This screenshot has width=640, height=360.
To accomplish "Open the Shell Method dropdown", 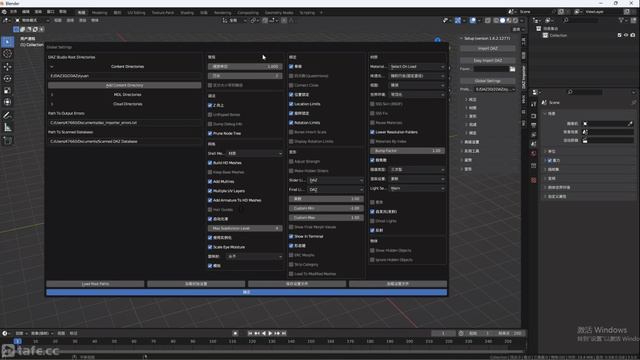I will (255, 153).
